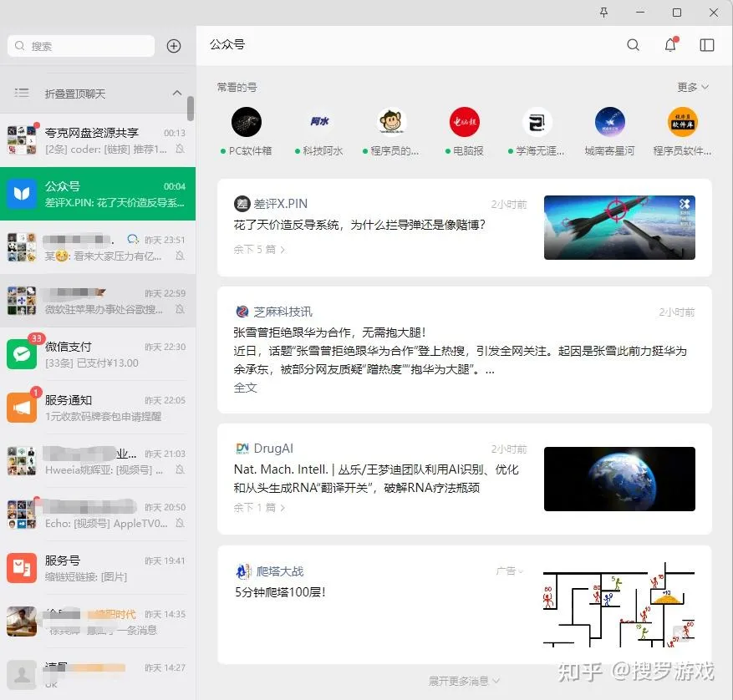733x700 pixels.
Task: Click the 芝麻科技讯 account name
Action: tap(283, 312)
